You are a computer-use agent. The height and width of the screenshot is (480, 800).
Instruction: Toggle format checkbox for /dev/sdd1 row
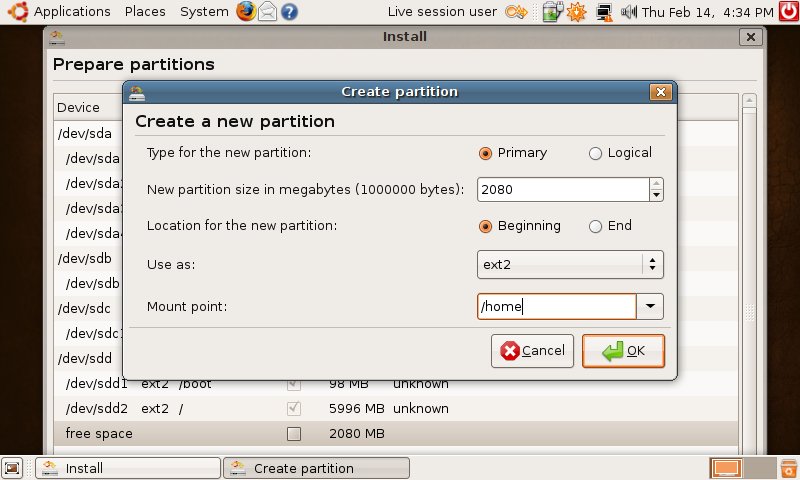click(294, 385)
